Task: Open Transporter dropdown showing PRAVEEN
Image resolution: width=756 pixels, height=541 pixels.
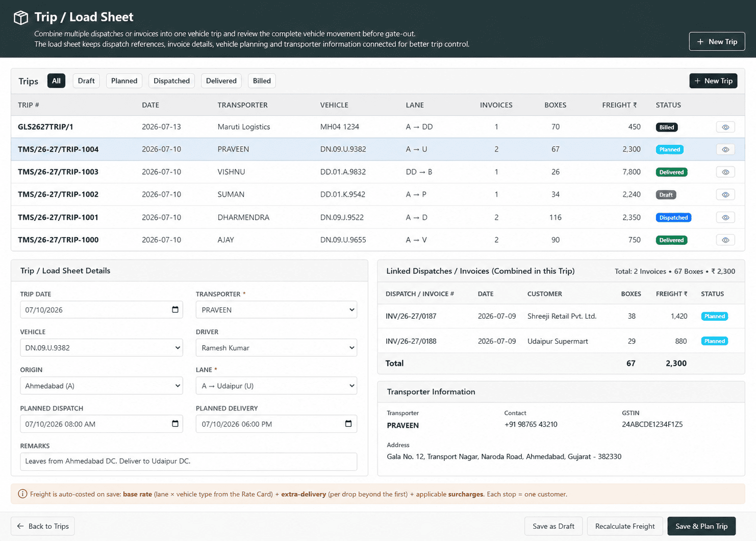Action: (x=276, y=310)
